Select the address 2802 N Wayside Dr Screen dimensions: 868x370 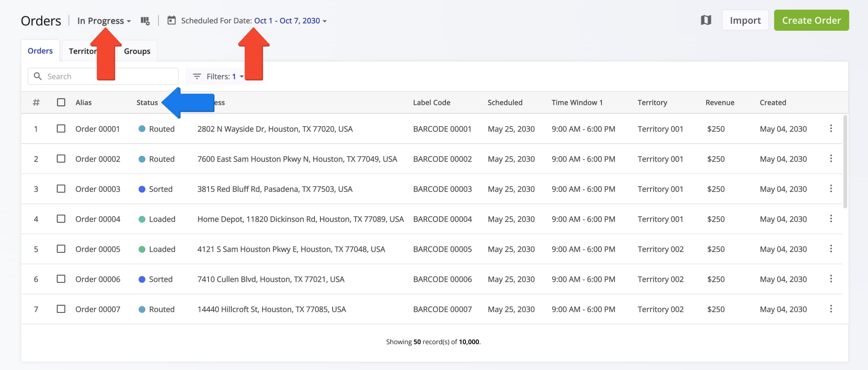pos(275,129)
